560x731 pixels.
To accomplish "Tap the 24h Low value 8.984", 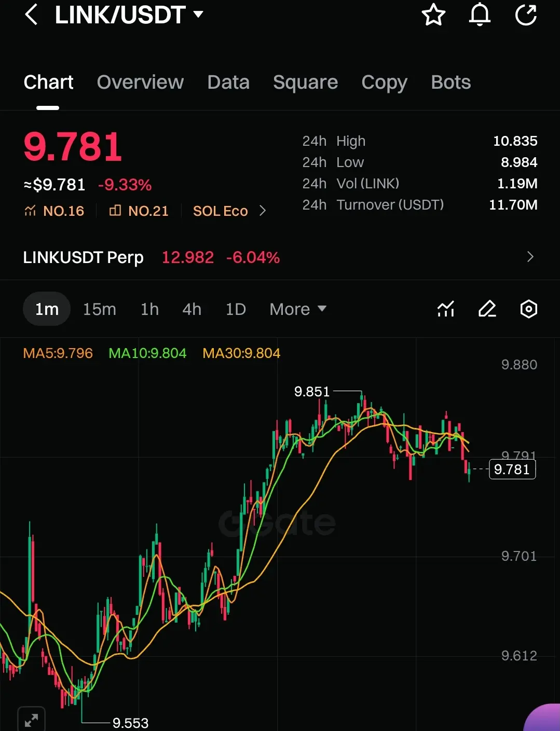I will click(x=519, y=162).
